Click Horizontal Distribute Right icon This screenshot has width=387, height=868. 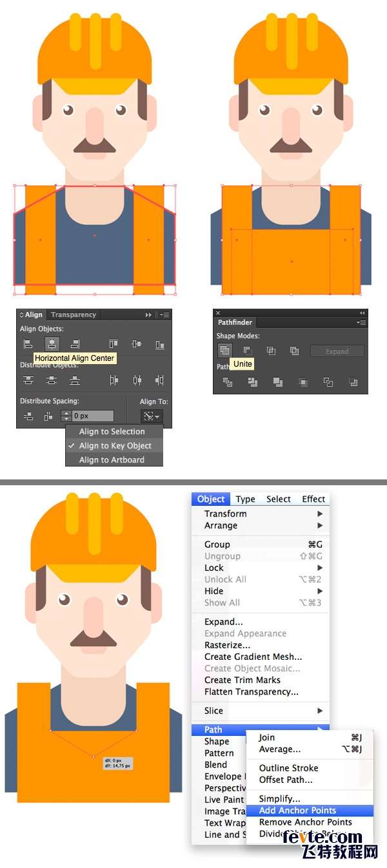[x=160, y=380]
